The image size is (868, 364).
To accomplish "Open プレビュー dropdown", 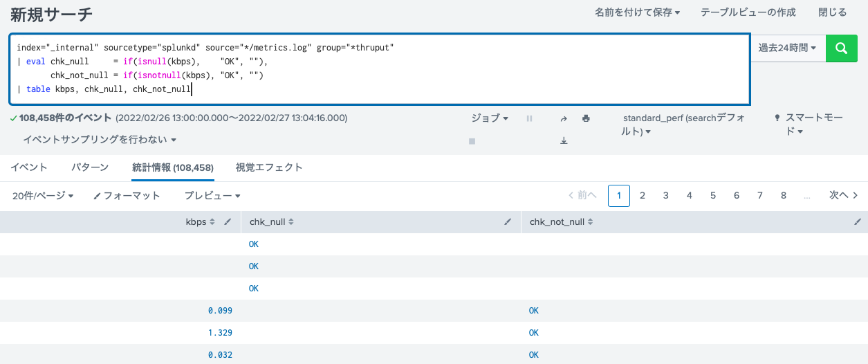I will click(x=212, y=196).
